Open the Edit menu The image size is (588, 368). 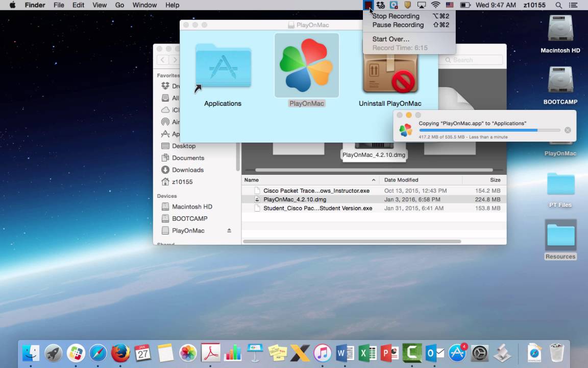pos(79,5)
